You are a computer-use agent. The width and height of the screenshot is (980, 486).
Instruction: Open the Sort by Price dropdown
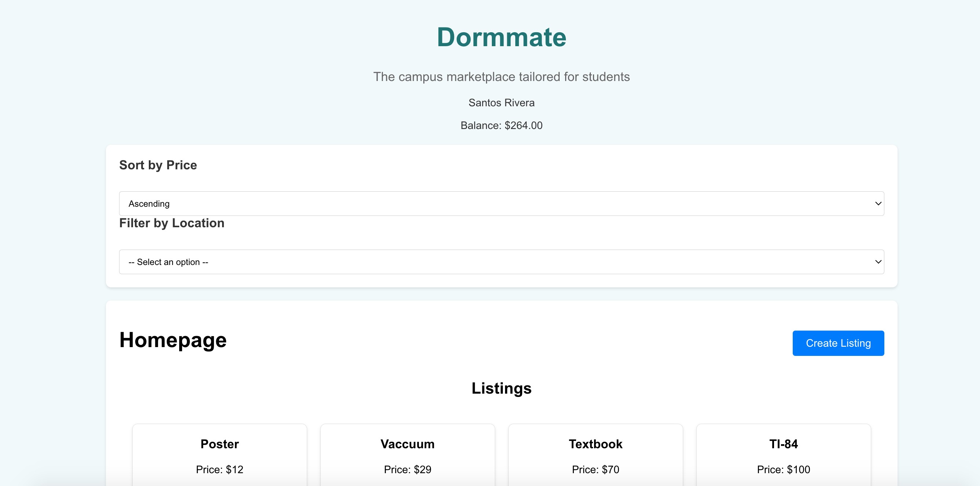point(501,204)
